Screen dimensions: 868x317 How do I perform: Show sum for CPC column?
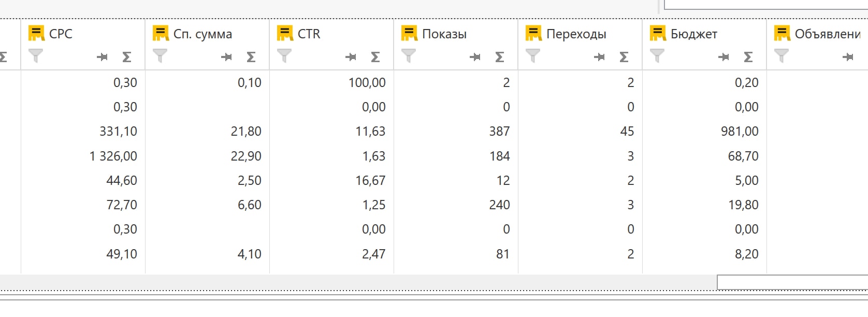(x=127, y=57)
